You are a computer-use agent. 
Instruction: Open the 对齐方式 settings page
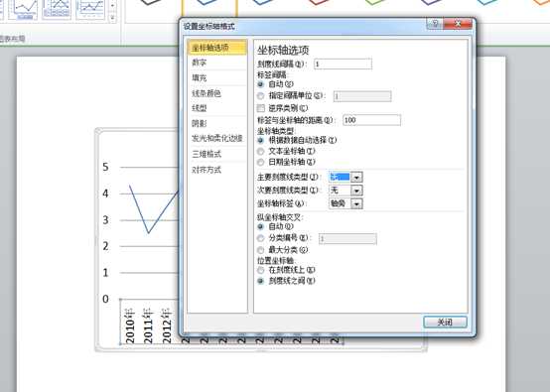[217, 170]
